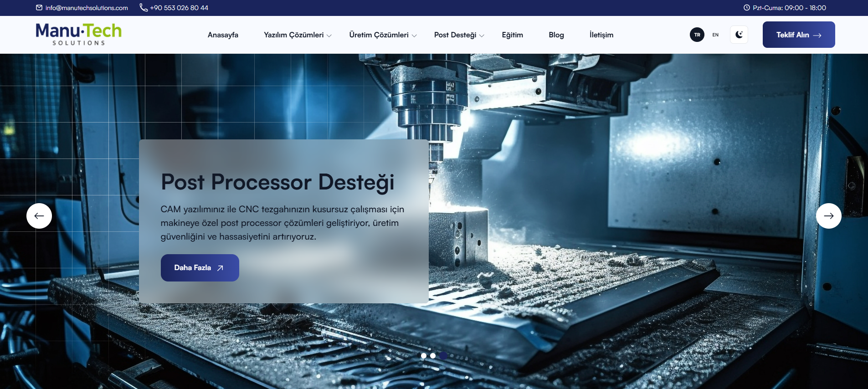Open the Manu-Tech Solutions logo homepage
Screen dimensions: 868x389
79,35
